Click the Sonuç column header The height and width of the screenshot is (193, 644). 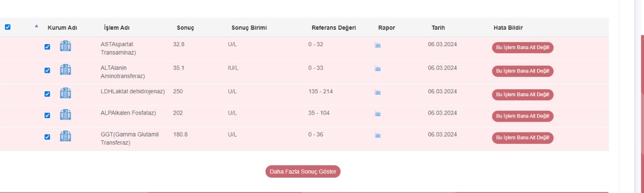point(185,28)
